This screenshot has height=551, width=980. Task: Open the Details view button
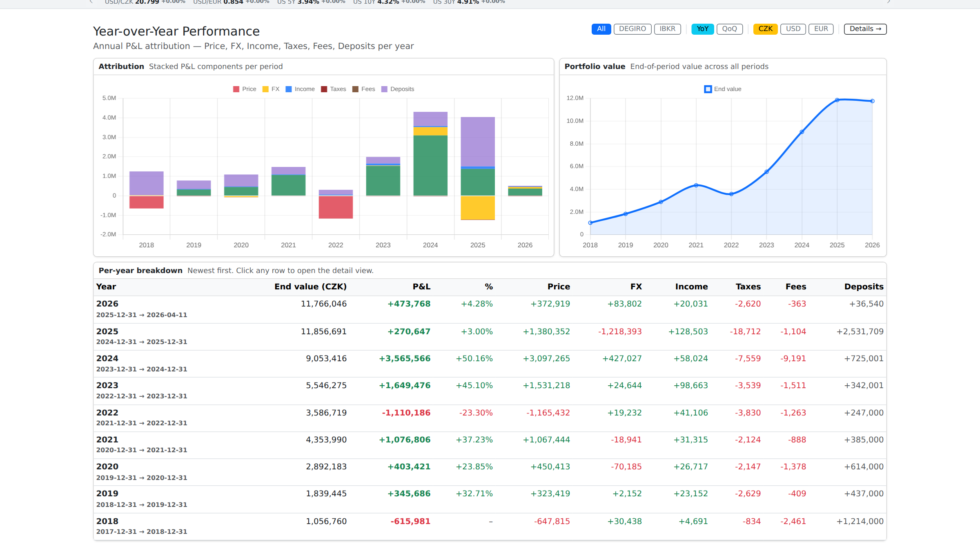pyautogui.click(x=865, y=29)
